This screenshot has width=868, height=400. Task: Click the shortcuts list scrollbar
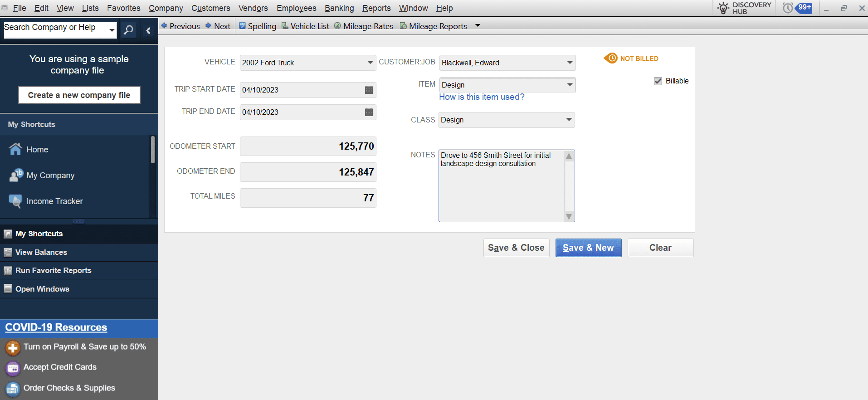(x=153, y=150)
